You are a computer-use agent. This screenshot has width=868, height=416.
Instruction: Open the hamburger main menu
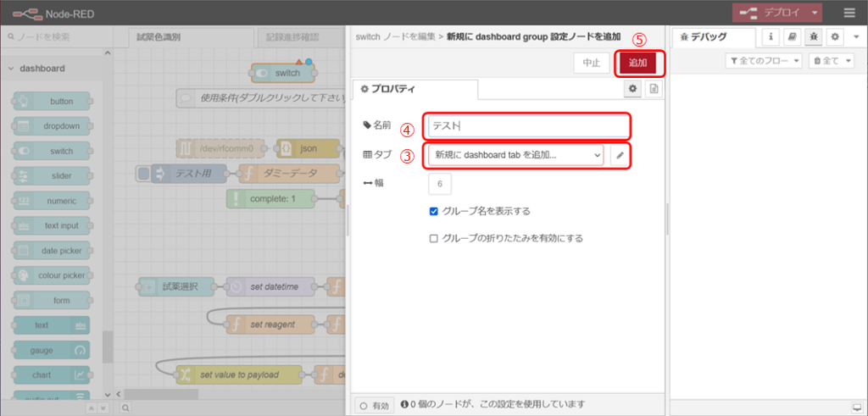tap(849, 13)
